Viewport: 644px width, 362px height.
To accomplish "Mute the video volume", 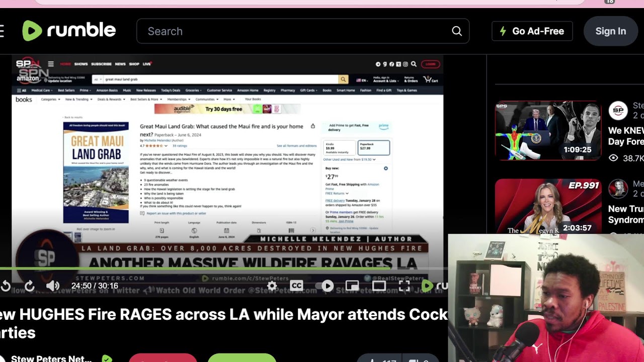I will [x=53, y=286].
